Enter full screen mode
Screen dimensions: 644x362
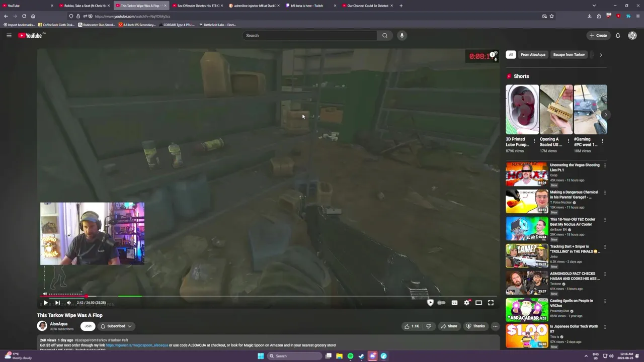pos(491,303)
